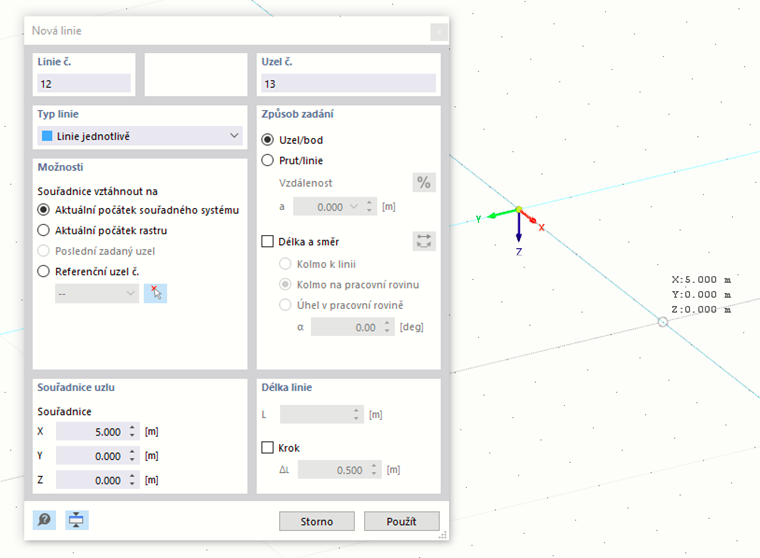Click the Z coordinate stepper arrows
Image resolution: width=760 pixels, height=558 pixels.
132,479
